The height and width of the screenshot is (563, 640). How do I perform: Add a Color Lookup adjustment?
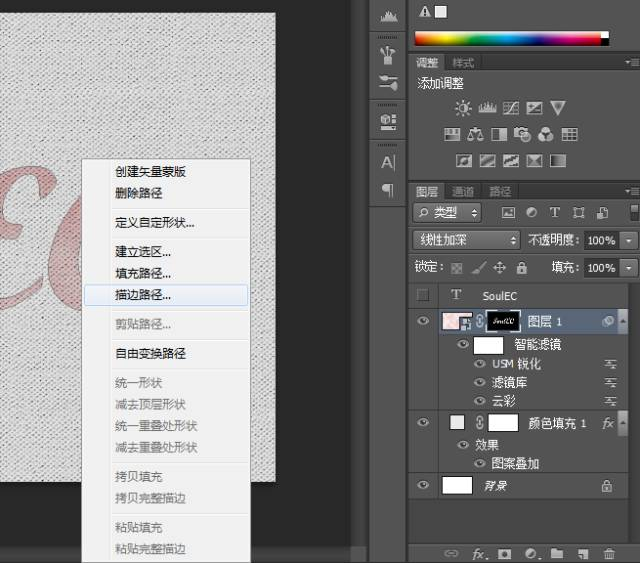click(x=569, y=134)
